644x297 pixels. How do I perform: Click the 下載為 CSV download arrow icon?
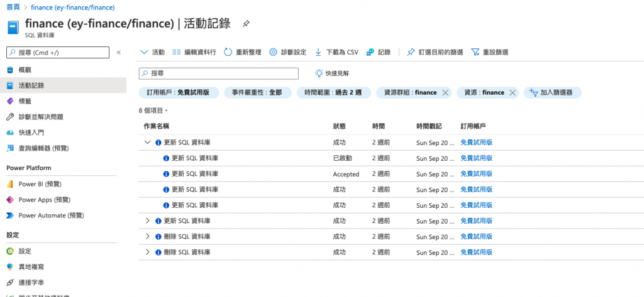(318, 52)
